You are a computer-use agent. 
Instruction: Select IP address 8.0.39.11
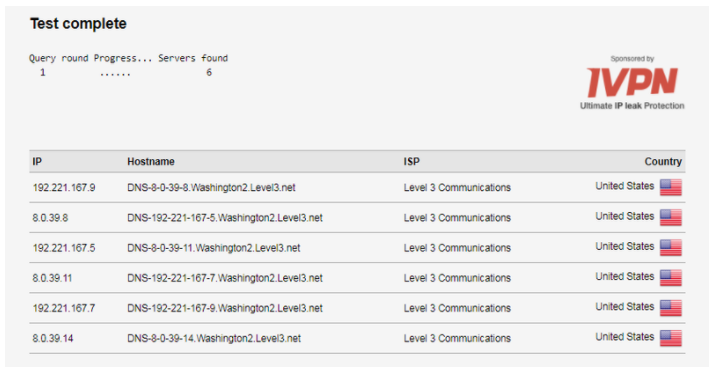click(x=52, y=278)
